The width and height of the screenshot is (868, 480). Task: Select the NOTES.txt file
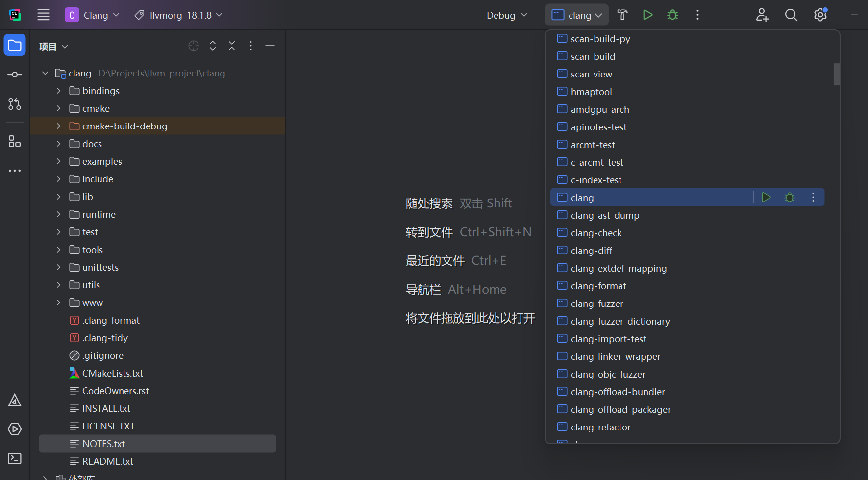(x=158, y=444)
